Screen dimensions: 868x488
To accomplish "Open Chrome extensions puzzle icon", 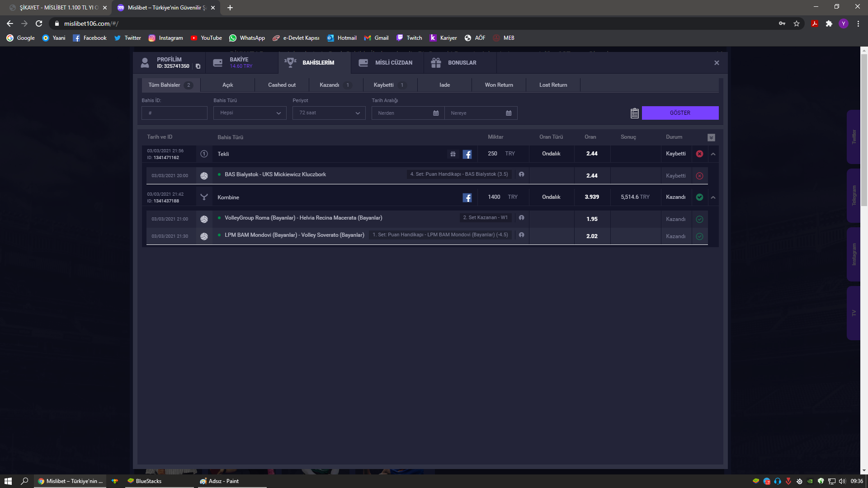I will tap(829, 23).
